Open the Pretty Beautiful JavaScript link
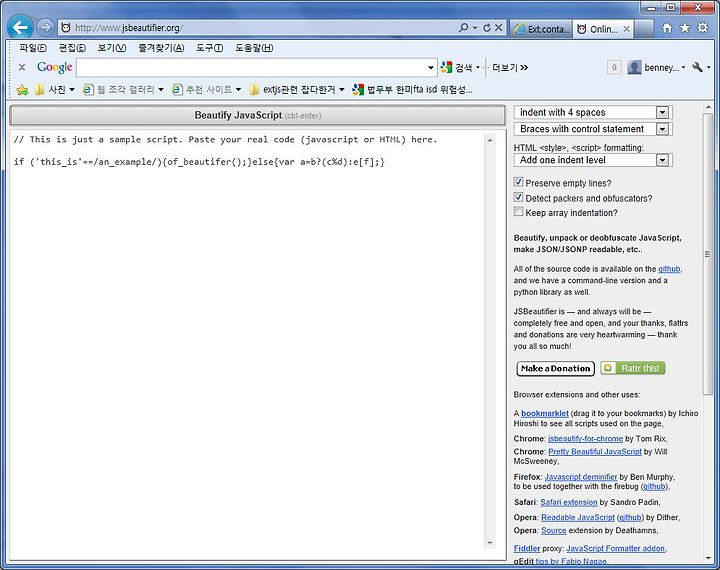Screen dimensions: 720x570 click(595, 451)
